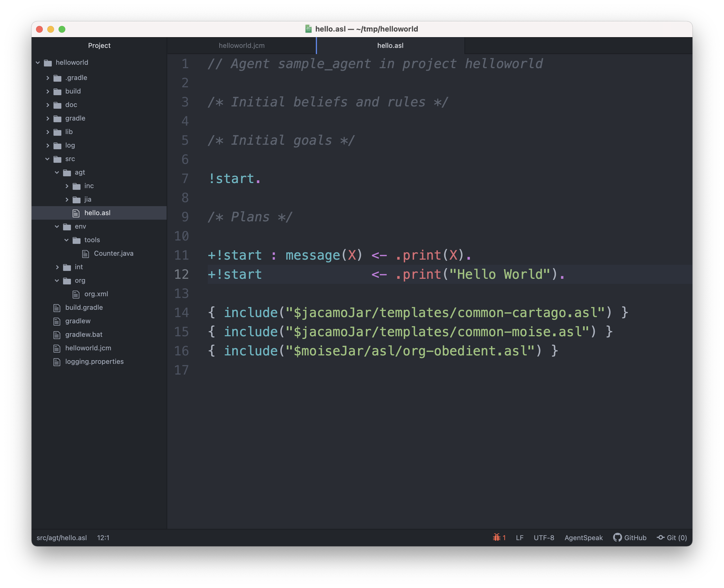Collapse the agt folder chevron

click(x=57, y=172)
